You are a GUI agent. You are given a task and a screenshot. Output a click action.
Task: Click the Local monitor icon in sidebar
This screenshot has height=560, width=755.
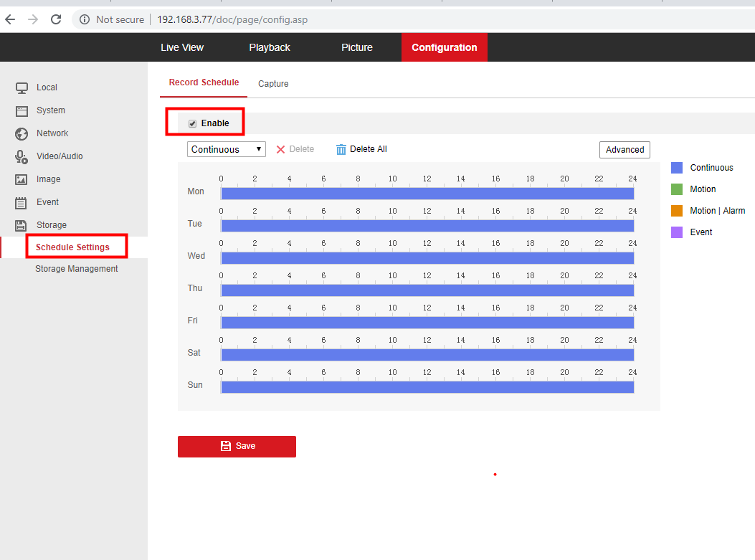coord(22,87)
